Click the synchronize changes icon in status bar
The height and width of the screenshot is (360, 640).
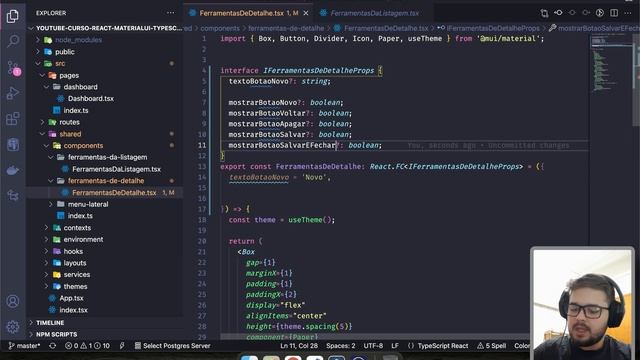pos(52,346)
